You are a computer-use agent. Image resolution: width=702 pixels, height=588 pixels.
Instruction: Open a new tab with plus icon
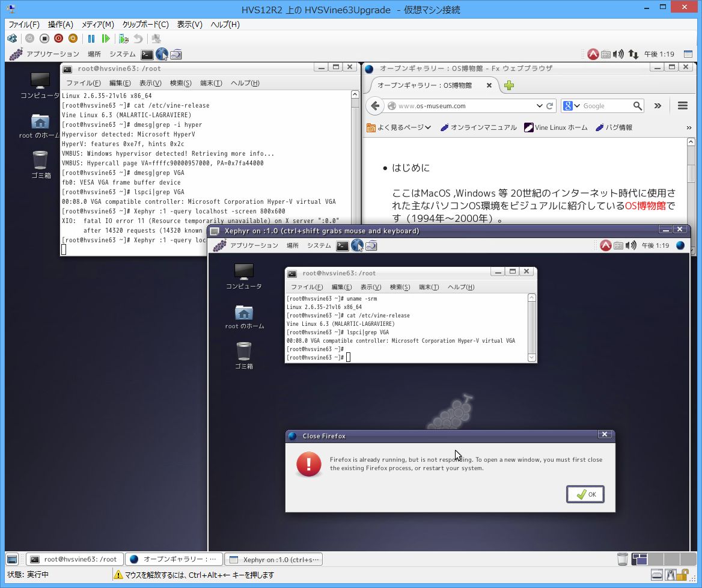509,85
